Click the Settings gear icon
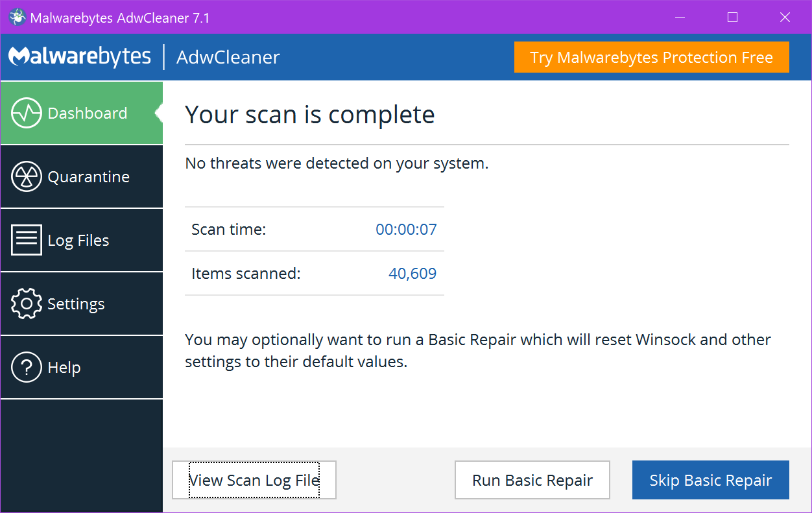812x513 pixels. click(x=27, y=304)
